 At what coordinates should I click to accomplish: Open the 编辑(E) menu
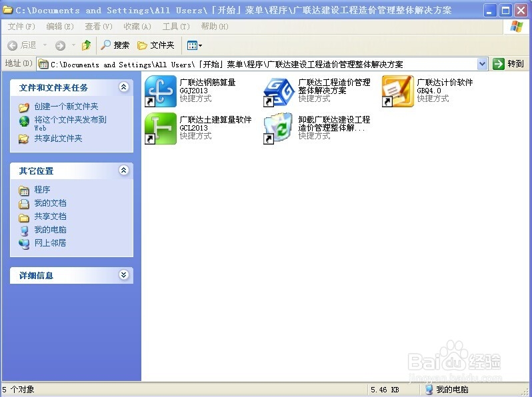click(x=60, y=27)
